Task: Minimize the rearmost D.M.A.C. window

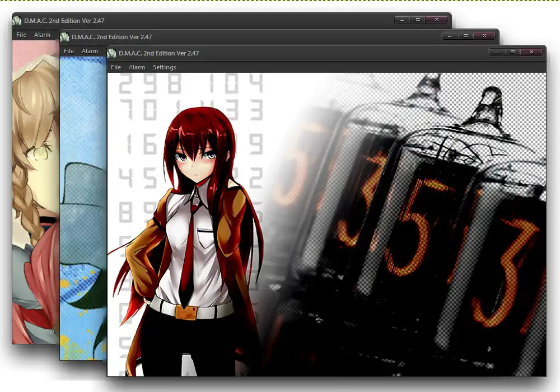Action: [x=402, y=20]
